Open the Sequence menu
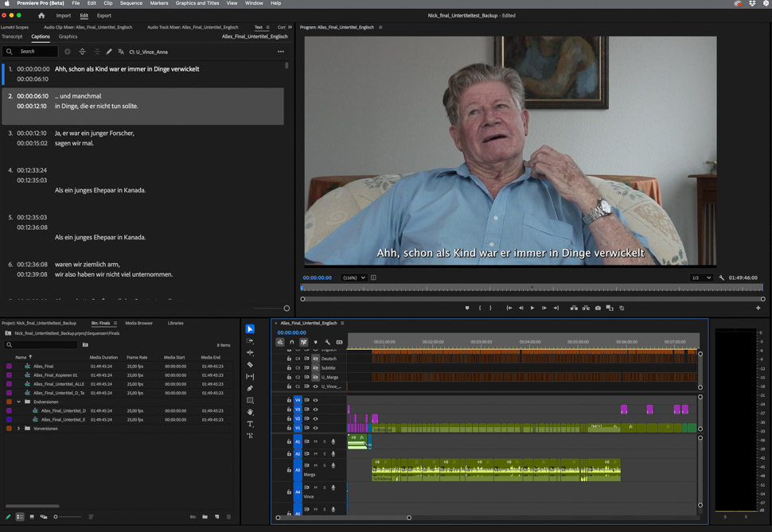 click(x=131, y=3)
